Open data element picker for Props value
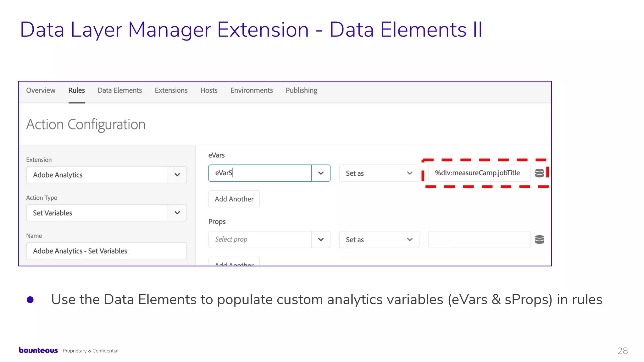 point(539,239)
